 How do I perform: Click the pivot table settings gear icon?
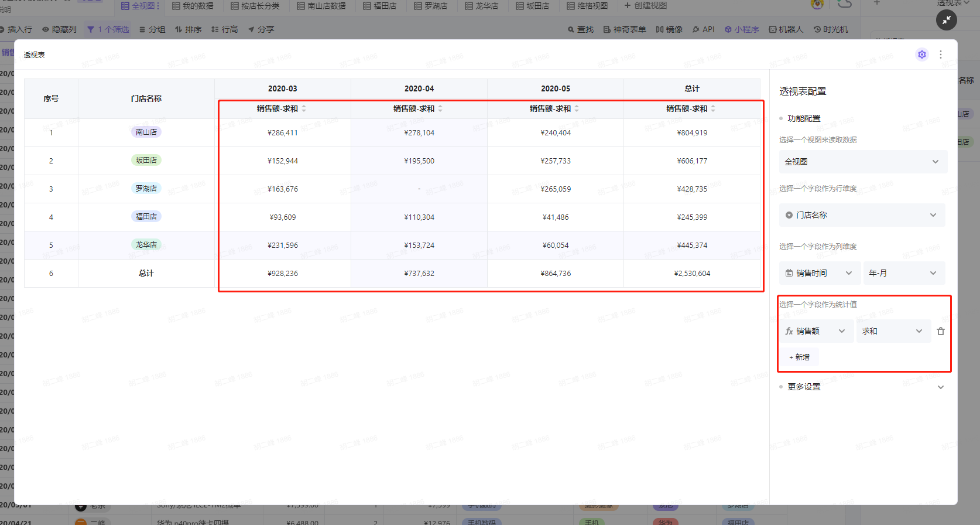click(921, 54)
